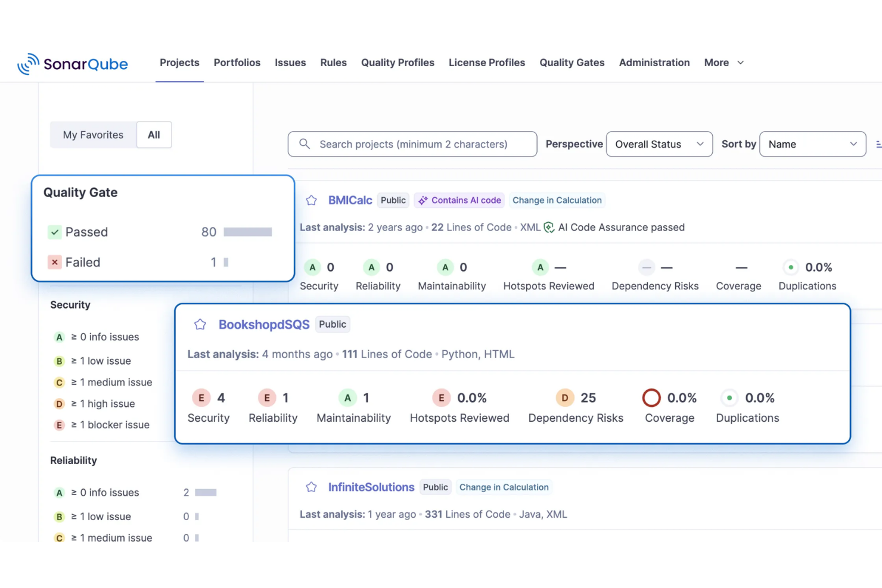Viewport: 882px width, 588px height.
Task: Open the InfiniteSolutions project
Action: point(371,487)
